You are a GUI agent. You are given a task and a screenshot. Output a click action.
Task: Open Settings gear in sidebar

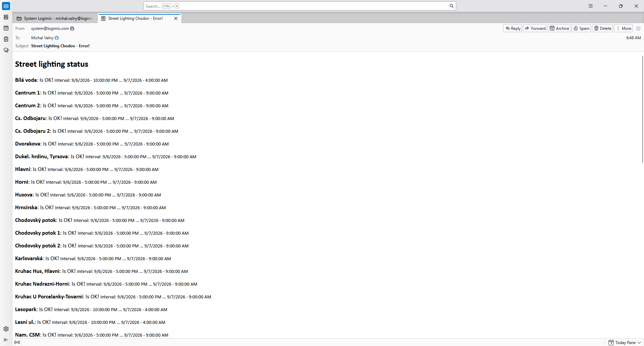pyautogui.click(x=6, y=329)
